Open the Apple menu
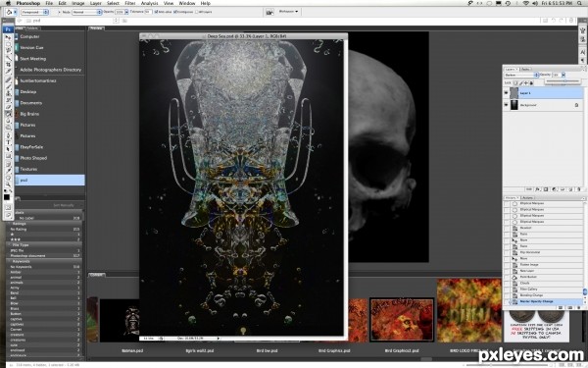Viewport: 588px width, 368px height. 8,3
